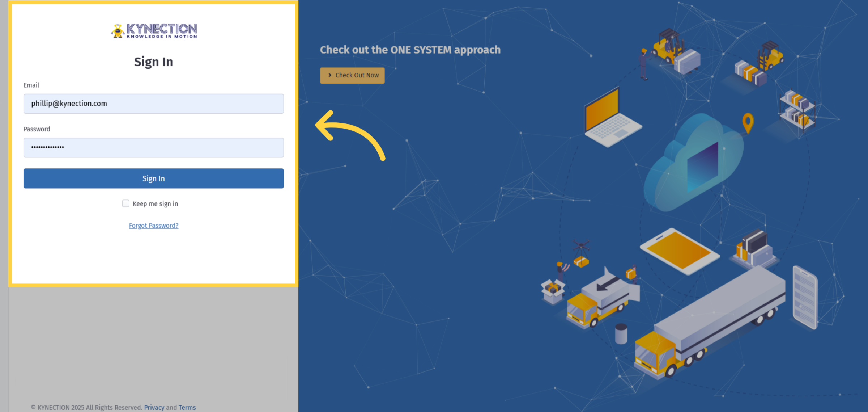Click into the Email input field
The height and width of the screenshot is (412, 868).
click(154, 104)
